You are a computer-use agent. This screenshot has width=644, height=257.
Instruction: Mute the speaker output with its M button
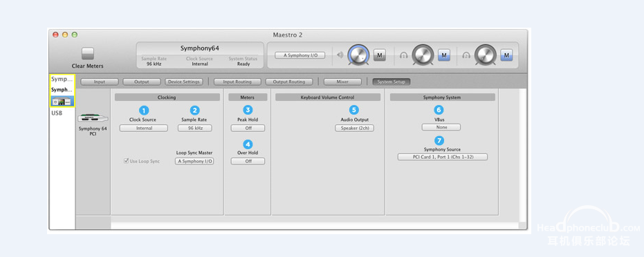pos(380,55)
